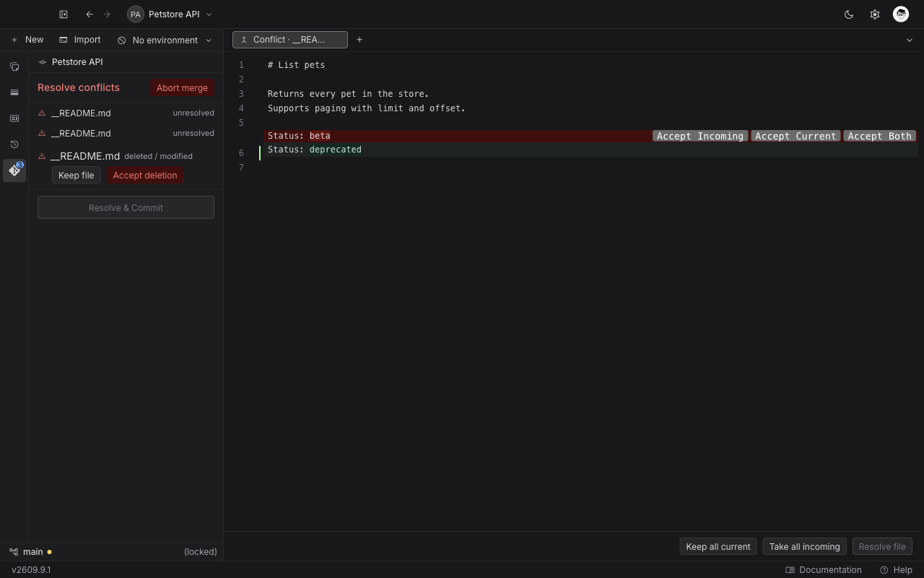
Task: Click Abort merge button
Action: 182,87
